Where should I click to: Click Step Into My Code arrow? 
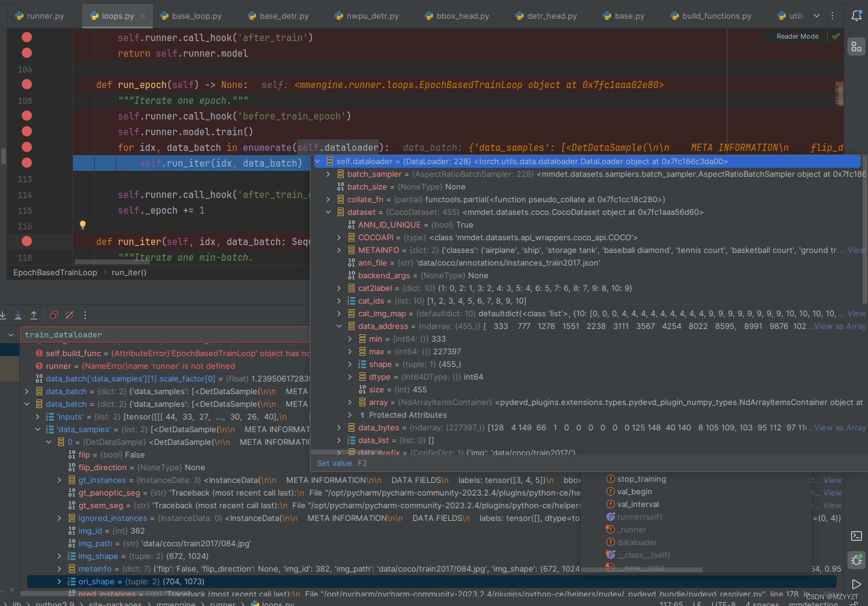point(18,315)
